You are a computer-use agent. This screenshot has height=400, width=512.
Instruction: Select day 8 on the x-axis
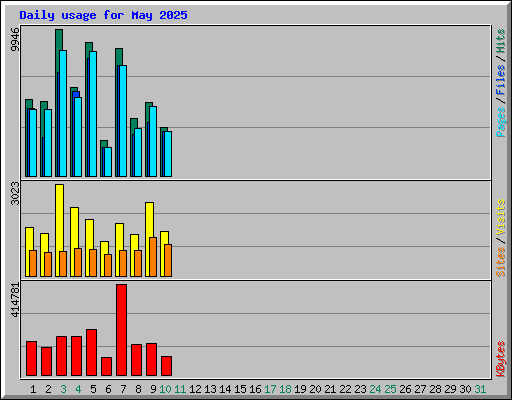[x=138, y=389]
